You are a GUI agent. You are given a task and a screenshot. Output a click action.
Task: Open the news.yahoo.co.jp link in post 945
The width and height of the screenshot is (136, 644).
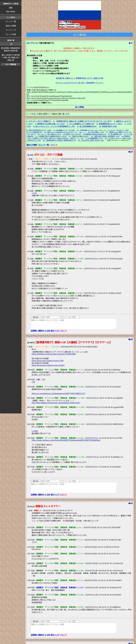click(66, 440)
